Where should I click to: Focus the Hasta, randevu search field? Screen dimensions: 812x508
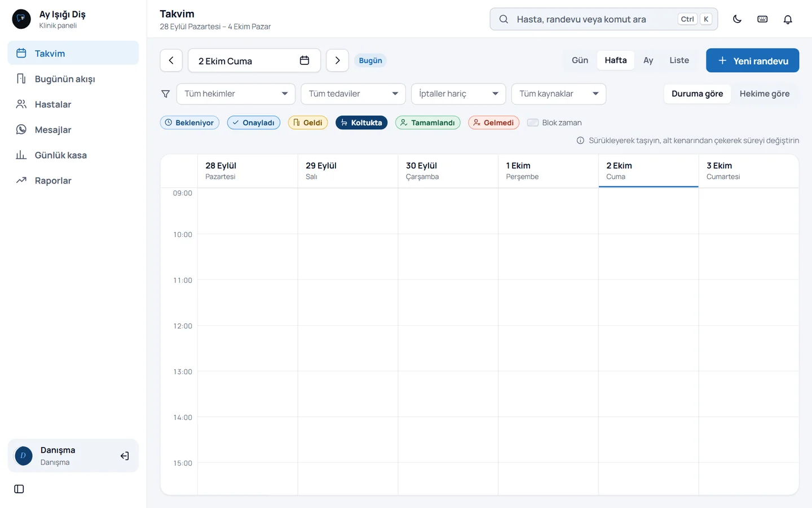click(x=604, y=19)
